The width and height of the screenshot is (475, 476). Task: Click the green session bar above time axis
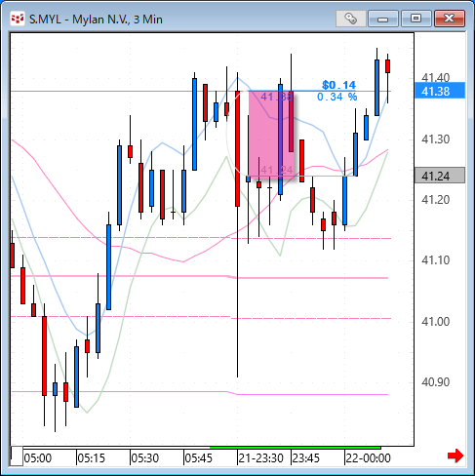pos(296,448)
